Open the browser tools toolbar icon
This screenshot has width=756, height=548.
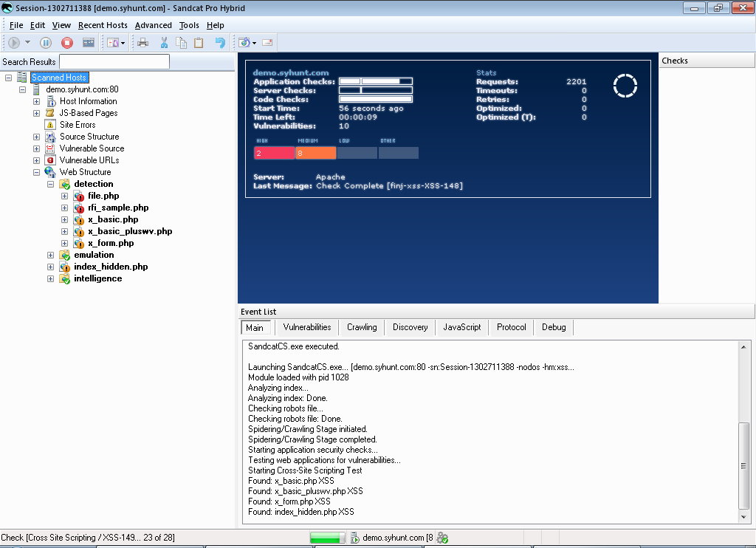click(x=244, y=42)
